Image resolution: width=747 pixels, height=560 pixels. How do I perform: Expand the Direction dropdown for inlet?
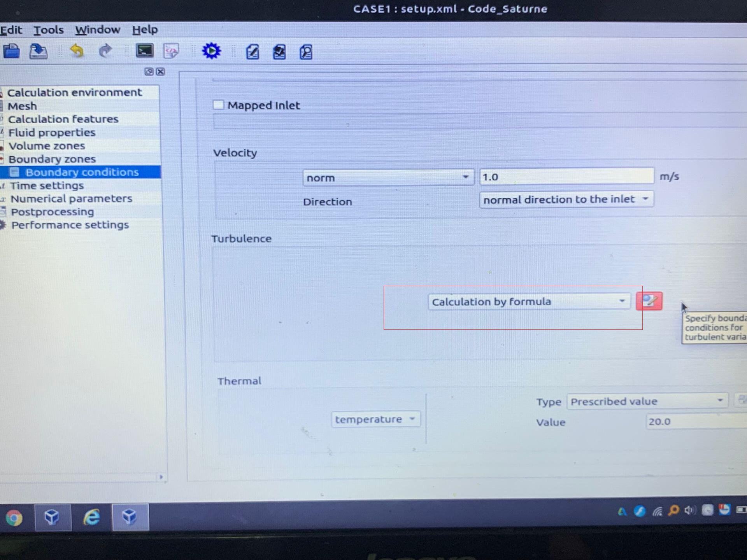566,199
